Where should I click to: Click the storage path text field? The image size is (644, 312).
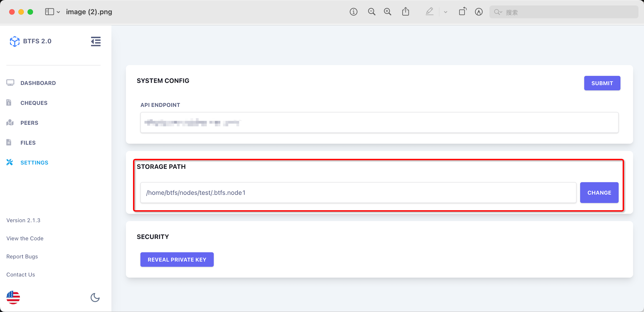[358, 193]
